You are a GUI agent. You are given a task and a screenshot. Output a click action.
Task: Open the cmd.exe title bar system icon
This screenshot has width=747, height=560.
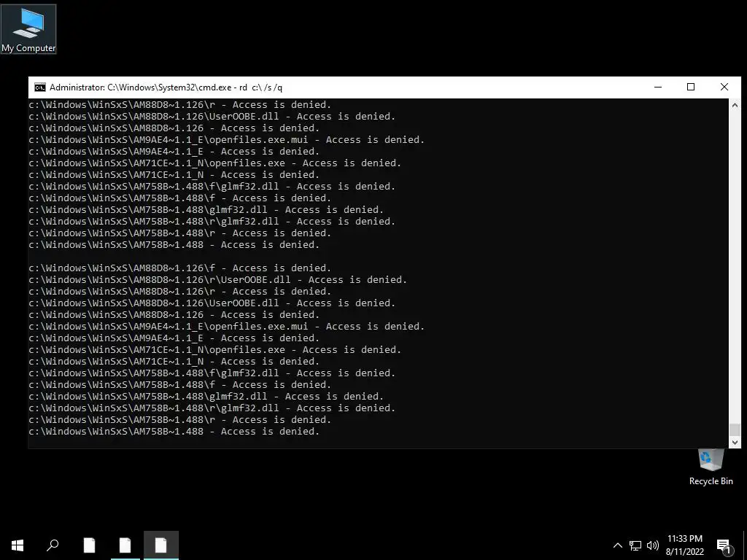click(x=40, y=87)
